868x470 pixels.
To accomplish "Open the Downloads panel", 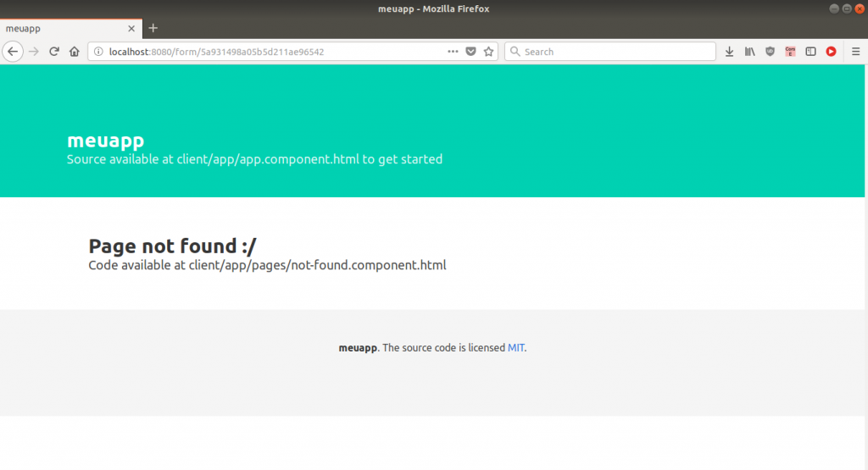I will (729, 52).
